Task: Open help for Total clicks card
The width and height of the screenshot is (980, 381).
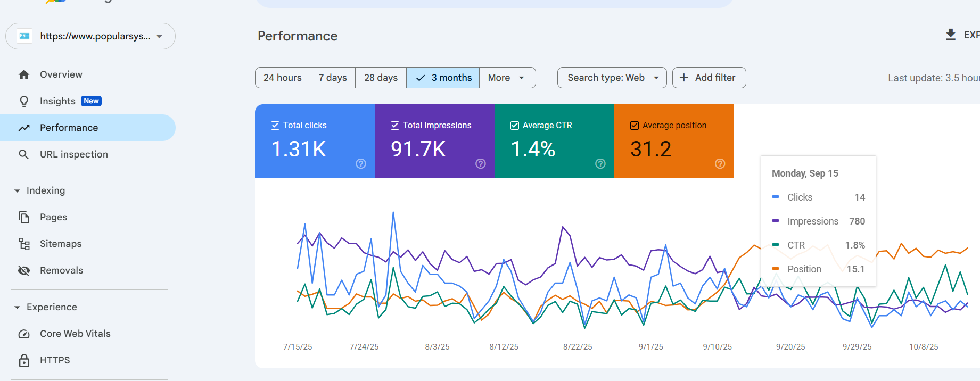Action: pyautogui.click(x=361, y=164)
